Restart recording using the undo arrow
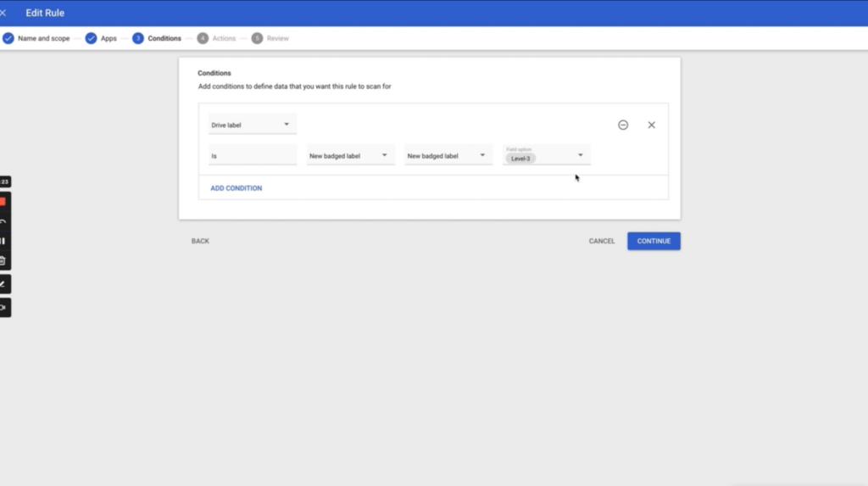The height and width of the screenshot is (486, 868). tap(3, 221)
